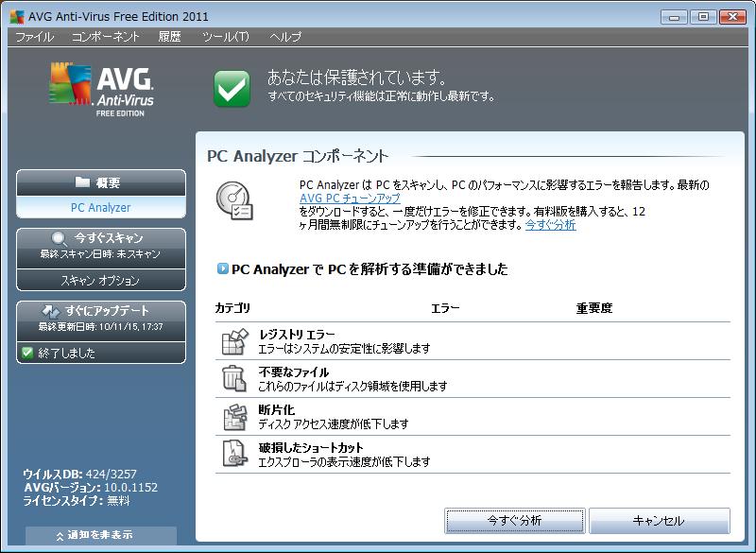
Task: Click ディスク アクセス速度が低下します description
Action: [x=334, y=423]
